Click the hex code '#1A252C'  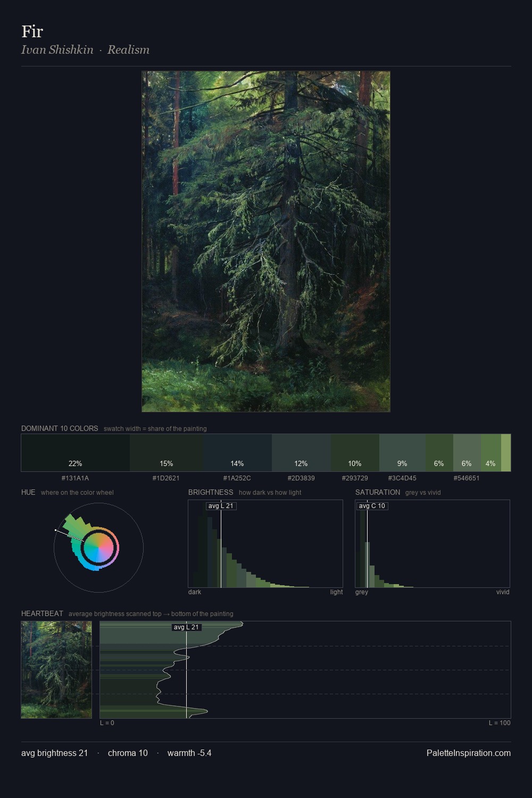pyautogui.click(x=237, y=478)
